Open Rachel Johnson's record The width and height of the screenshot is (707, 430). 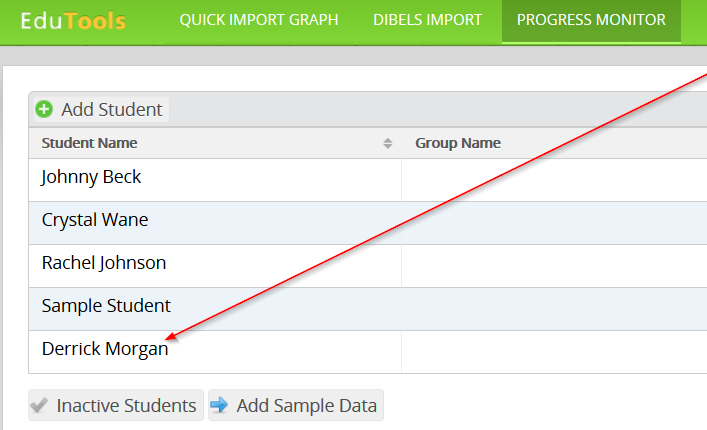104,263
